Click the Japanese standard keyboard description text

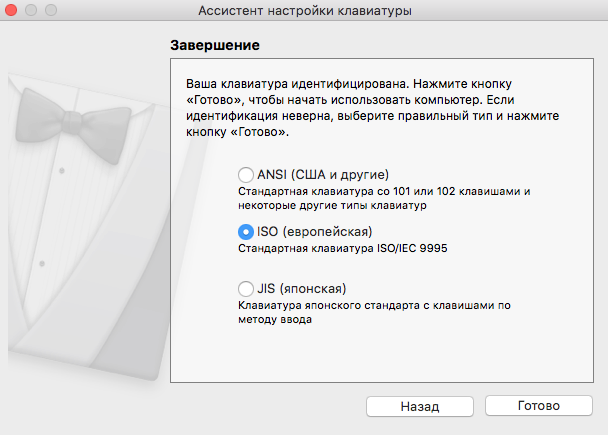pos(374,312)
